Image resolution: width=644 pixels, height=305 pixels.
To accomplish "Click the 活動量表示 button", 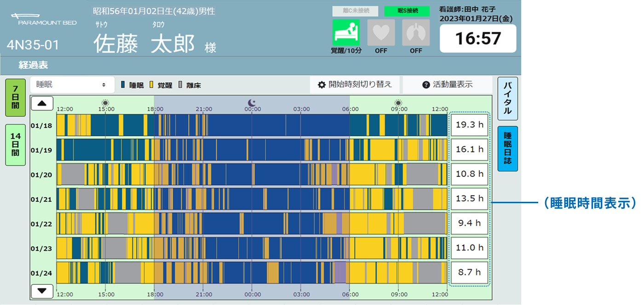I will point(447,85).
